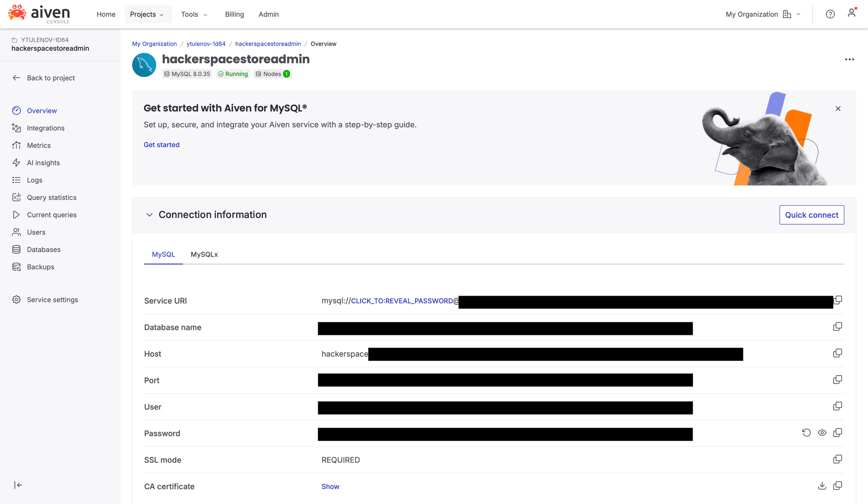Switch to the MySQL tab
This screenshot has height=504, width=868.
point(163,254)
